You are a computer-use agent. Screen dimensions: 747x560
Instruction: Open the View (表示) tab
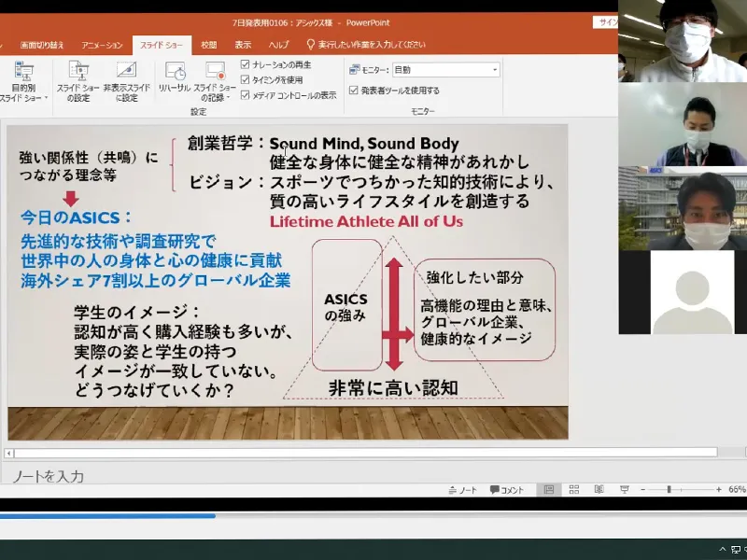click(243, 45)
